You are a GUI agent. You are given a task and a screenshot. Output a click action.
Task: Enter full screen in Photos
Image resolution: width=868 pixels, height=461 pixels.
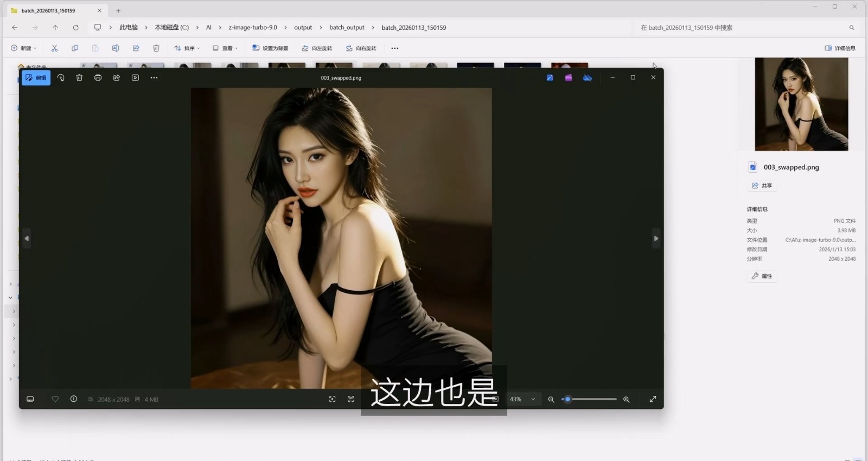tap(653, 399)
